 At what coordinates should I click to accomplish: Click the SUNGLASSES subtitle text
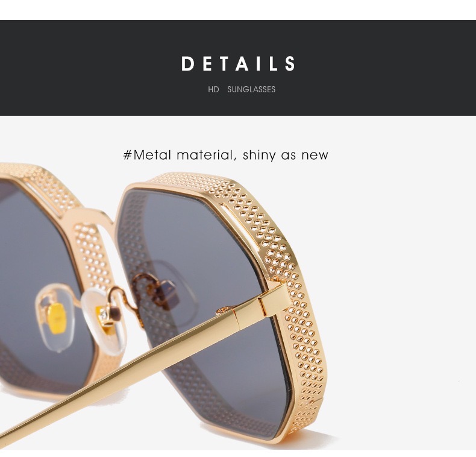[x=251, y=89]
